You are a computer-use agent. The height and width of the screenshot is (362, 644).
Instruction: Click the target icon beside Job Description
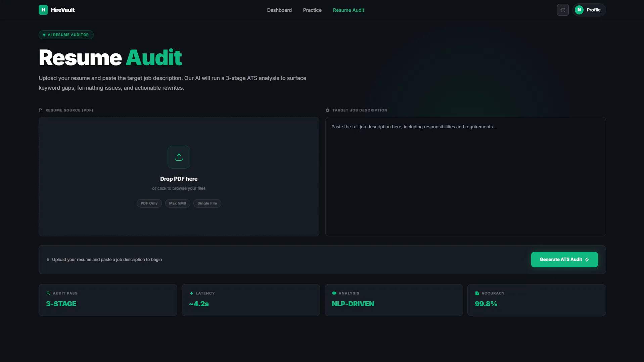(327, 110)
